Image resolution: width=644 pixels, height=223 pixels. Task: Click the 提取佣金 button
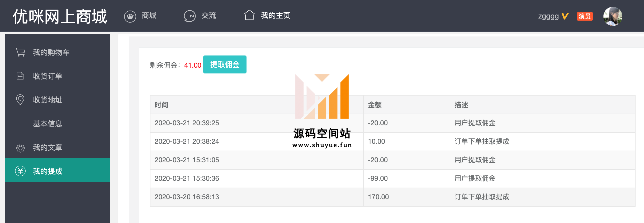[225, 64]
